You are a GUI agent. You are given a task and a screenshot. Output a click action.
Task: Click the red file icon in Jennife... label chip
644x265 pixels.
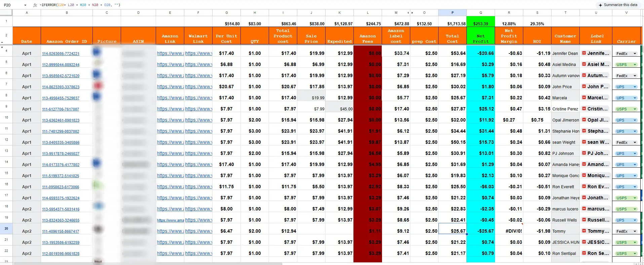[x=584, y=53]
